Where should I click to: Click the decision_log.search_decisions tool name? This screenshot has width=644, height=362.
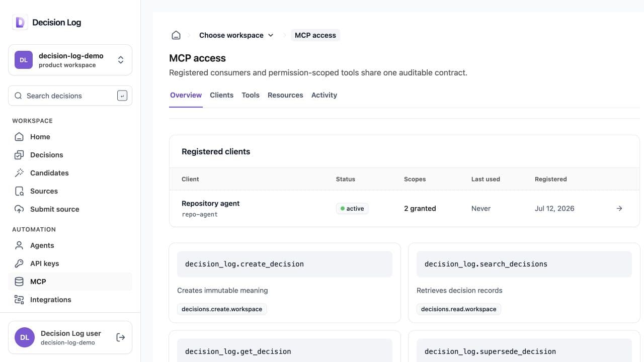[486, 264]
